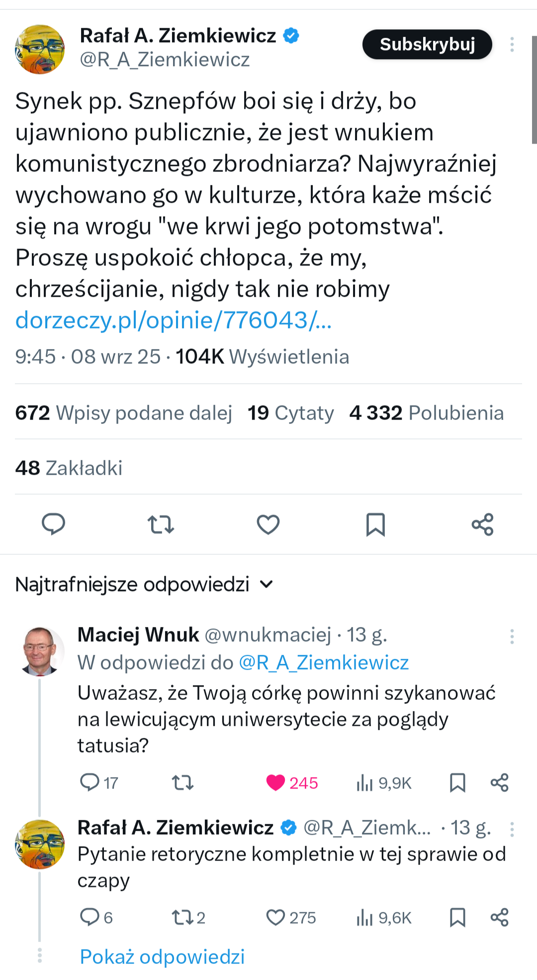Bookmark the main post
Screen dimensions: 537x980
pyautogui.click(x=375, y=525)
